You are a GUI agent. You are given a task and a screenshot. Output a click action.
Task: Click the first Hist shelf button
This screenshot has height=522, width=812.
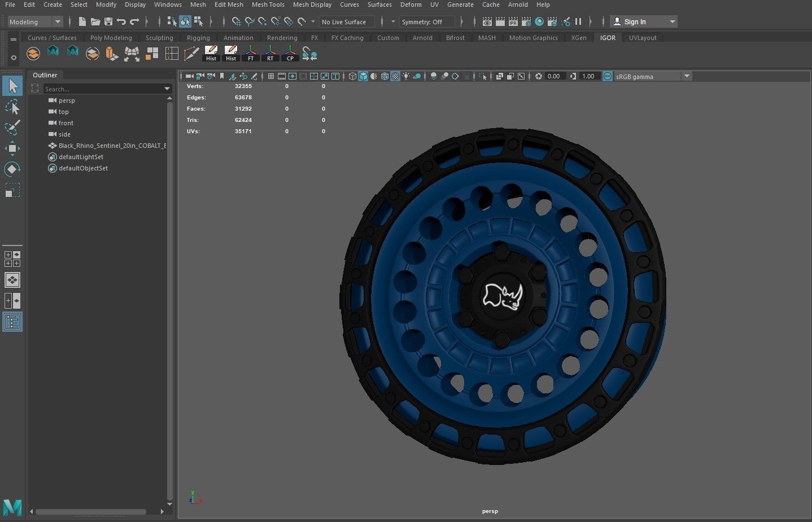click(x=211, y=54)
